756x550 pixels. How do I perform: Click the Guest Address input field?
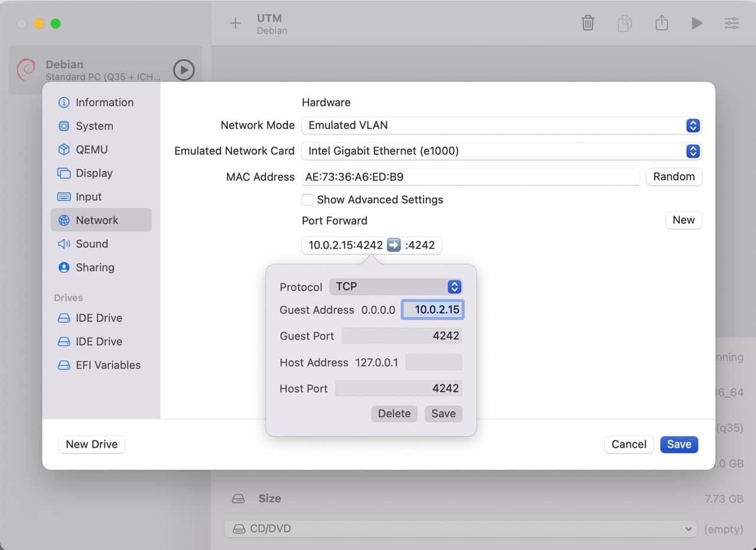click(433, 310)
